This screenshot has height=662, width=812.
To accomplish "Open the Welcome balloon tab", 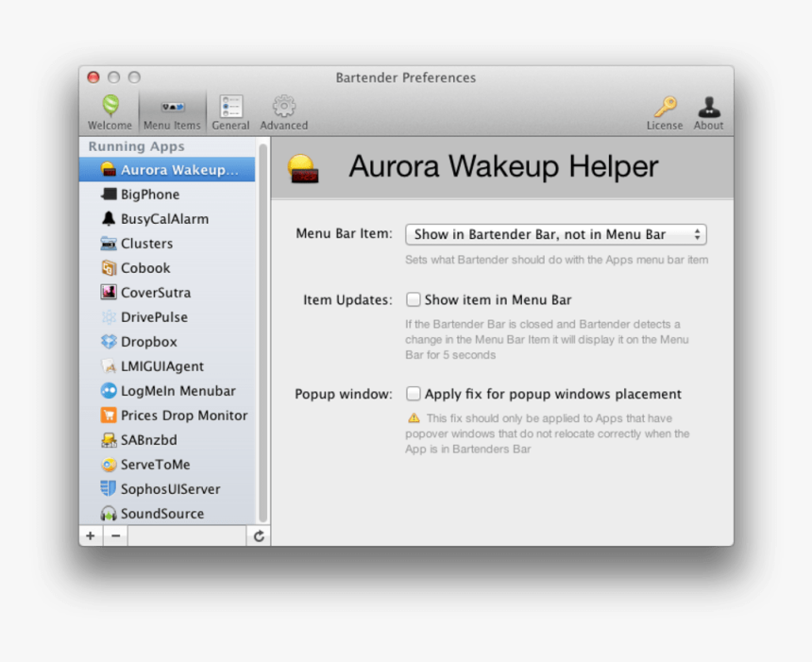I will click(110, 112).
